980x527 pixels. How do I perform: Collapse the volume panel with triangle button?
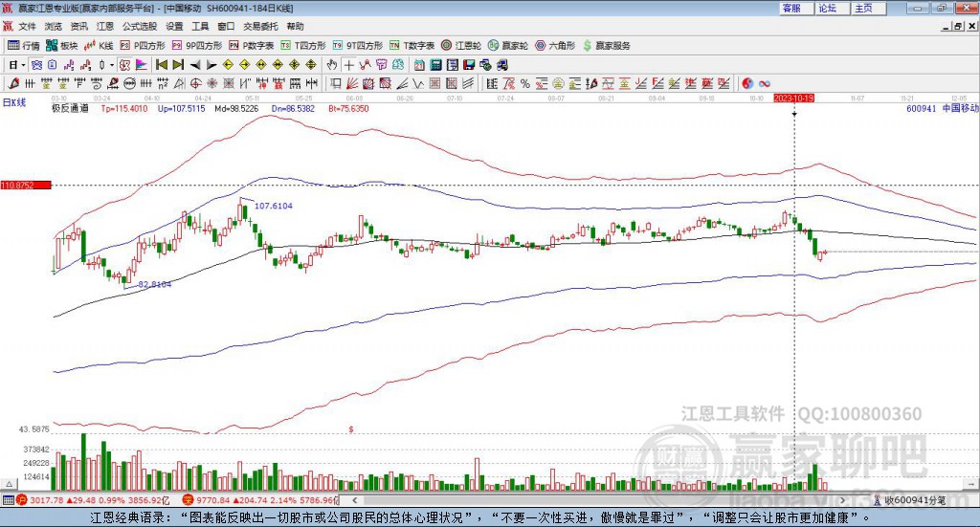click(9, 484)
